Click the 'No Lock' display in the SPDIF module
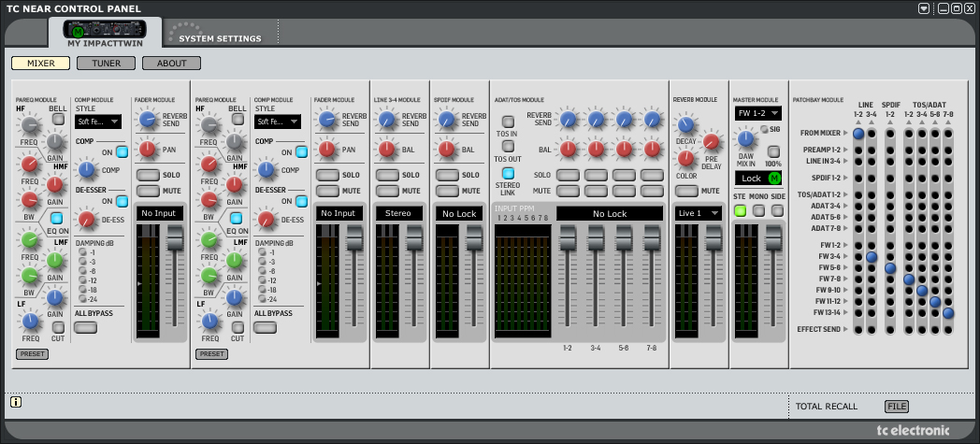 click(459, 213)
